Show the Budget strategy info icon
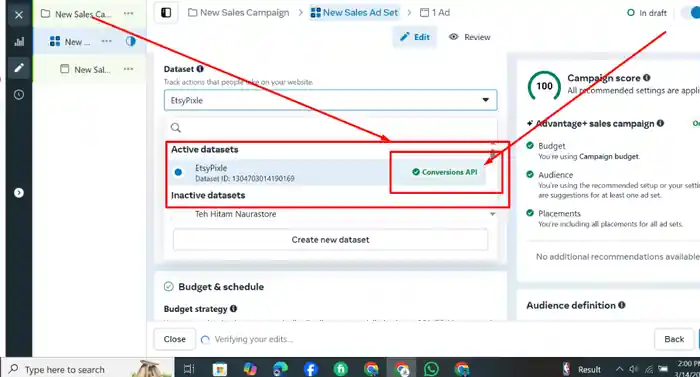Image resolution: width=700 pixels, height=377 pixels. [233, 309]
